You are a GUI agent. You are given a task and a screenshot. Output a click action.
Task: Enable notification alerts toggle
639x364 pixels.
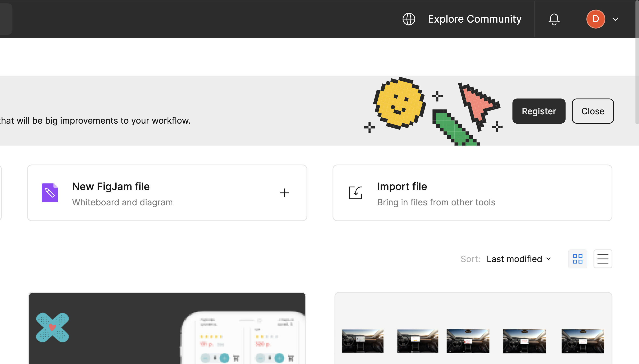pyautogui.click(x=554, y=19)
